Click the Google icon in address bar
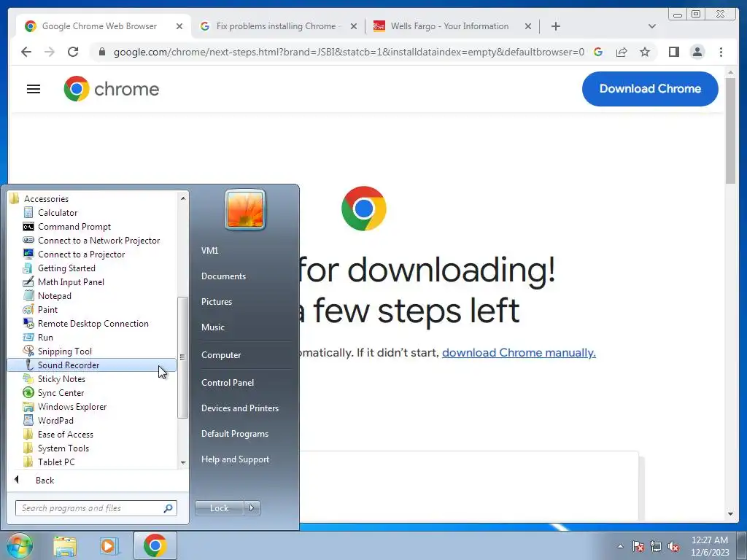 pyautogui.click(x=598, y=52)
